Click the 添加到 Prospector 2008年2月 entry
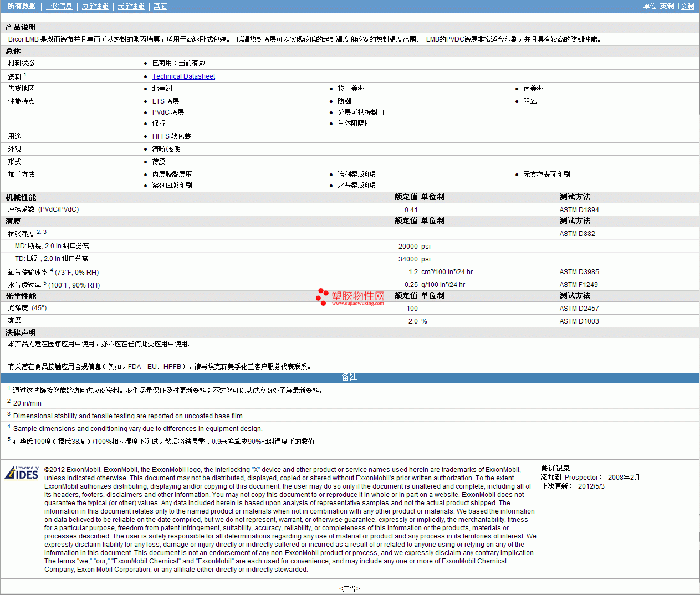Screen dimensions: 700x595 [590, 478]
